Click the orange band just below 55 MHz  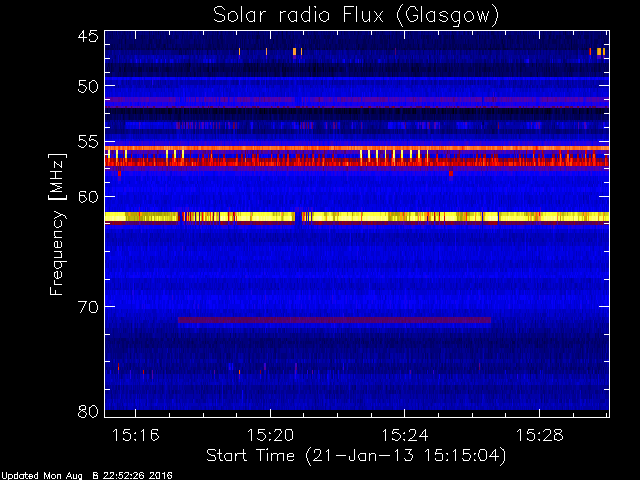pos(357,148)
